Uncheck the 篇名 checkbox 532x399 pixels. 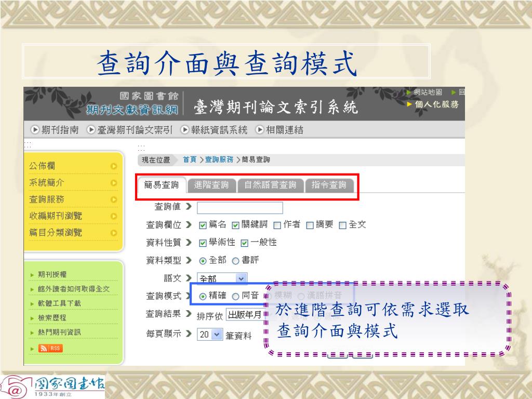[203, 225]
